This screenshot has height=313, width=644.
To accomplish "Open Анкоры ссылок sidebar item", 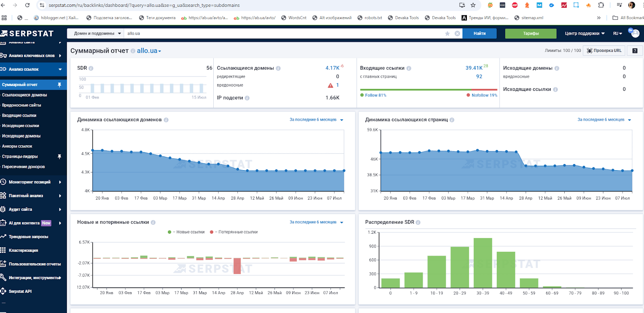I will [x=17, y=146].
